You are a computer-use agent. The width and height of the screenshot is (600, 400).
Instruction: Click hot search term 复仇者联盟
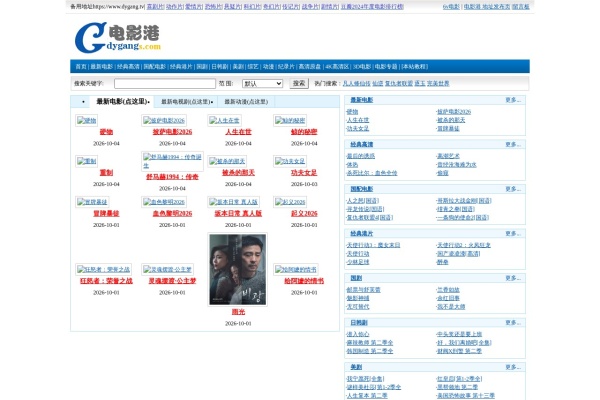[399, 83]
